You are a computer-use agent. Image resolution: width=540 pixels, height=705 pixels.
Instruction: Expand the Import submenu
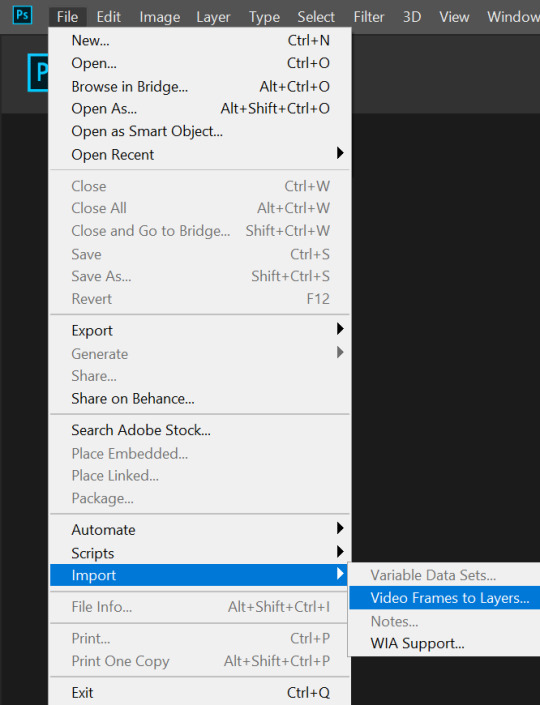(x=199, y=575)
